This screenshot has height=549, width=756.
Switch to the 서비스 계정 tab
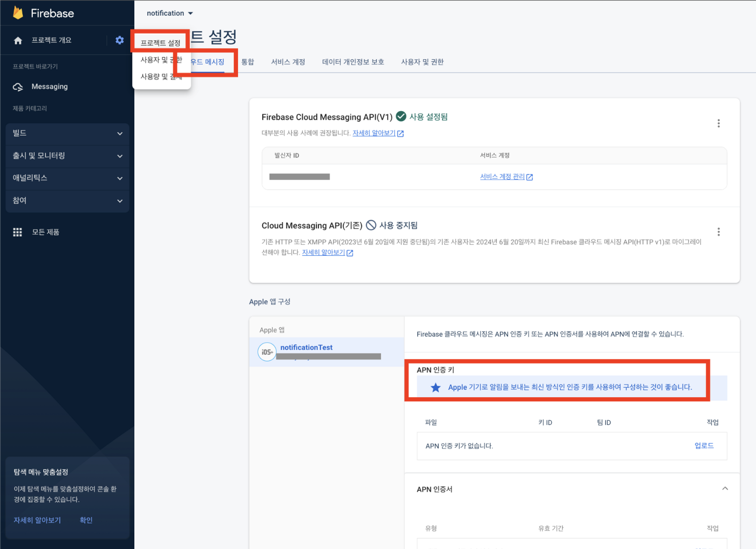pos(288,62)
